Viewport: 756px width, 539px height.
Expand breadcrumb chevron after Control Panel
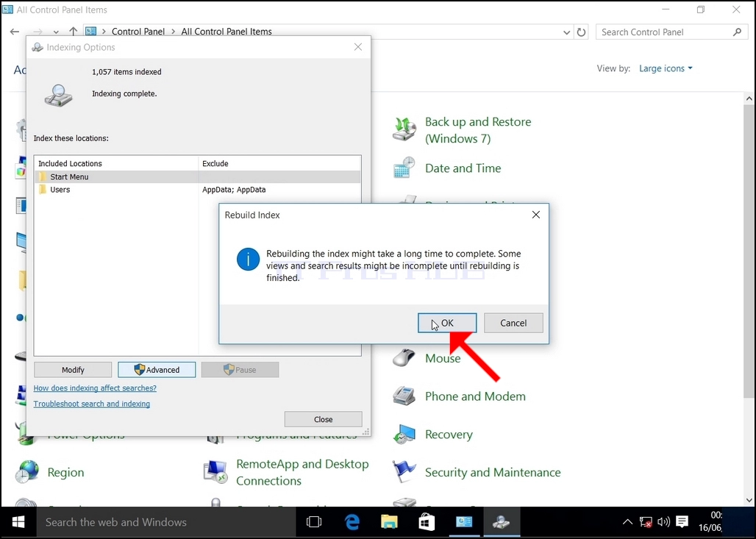(x=173, y=32)
